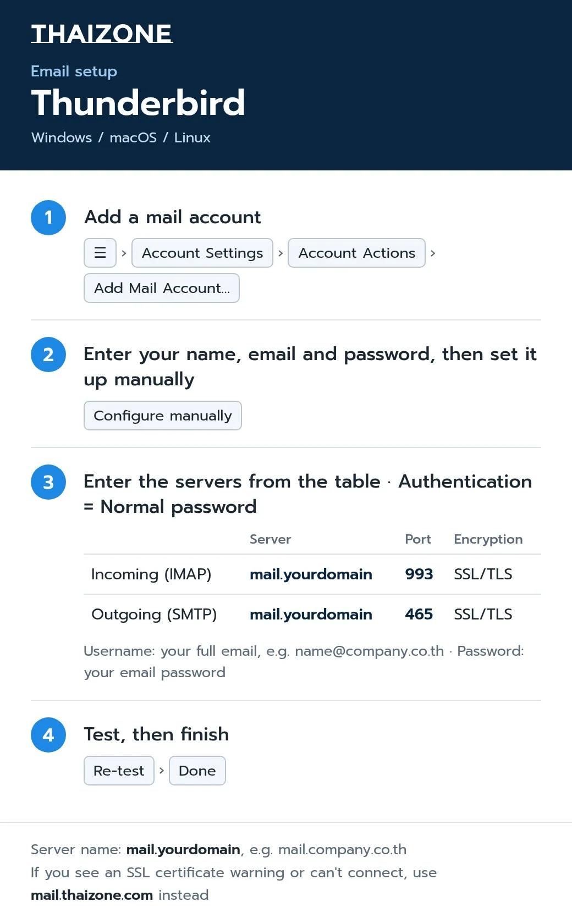Screen dimensions: 572x924
Task: Click the hamburger menu icon key
Action: click(x=100, y=253)
